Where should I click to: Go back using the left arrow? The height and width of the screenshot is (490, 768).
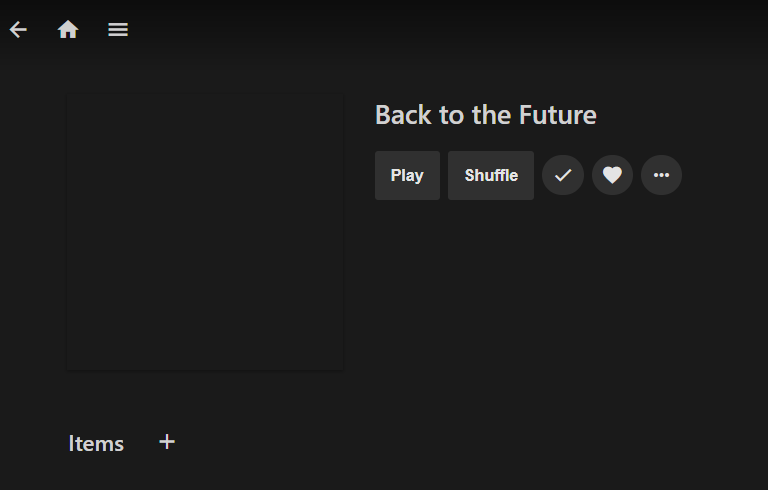click(x=18, y=30)
